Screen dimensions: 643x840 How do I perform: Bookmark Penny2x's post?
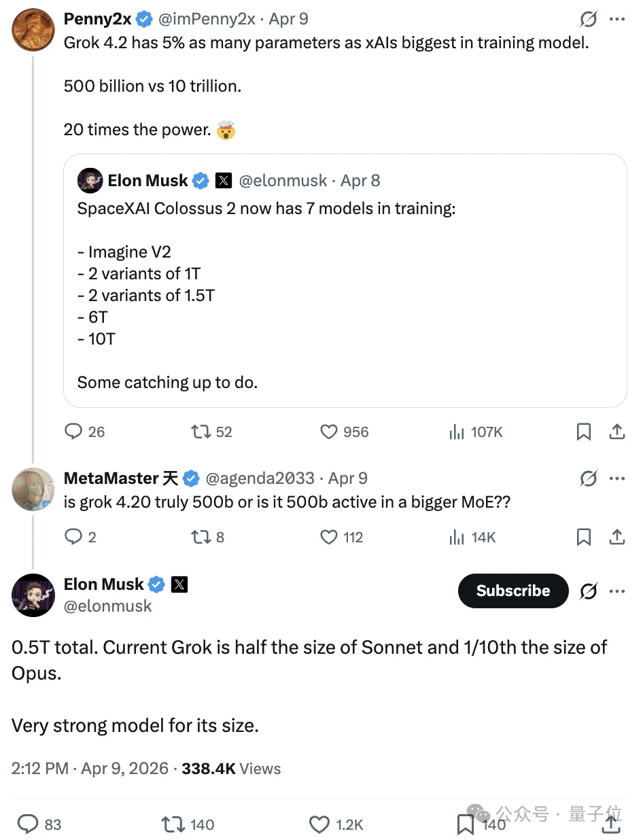click(x=583, y=432)
